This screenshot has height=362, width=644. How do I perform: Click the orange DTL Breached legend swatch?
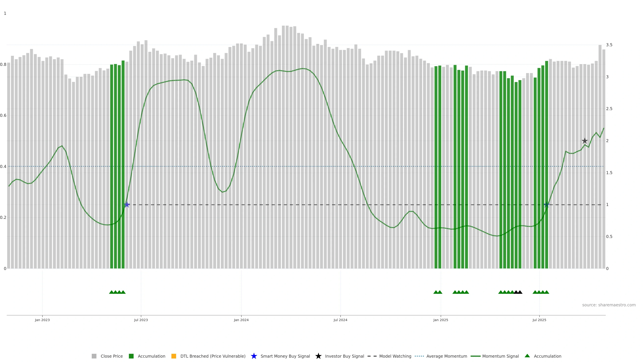click(174, 356)
